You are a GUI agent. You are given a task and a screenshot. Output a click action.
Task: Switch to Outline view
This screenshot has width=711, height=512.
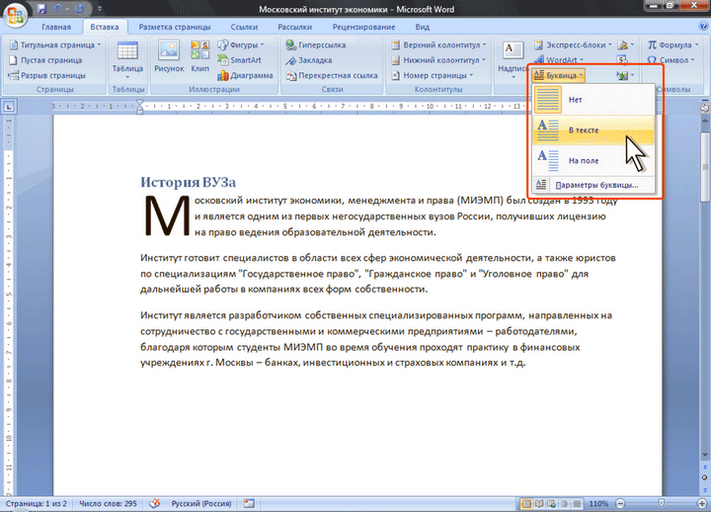(x=564, y=503)
